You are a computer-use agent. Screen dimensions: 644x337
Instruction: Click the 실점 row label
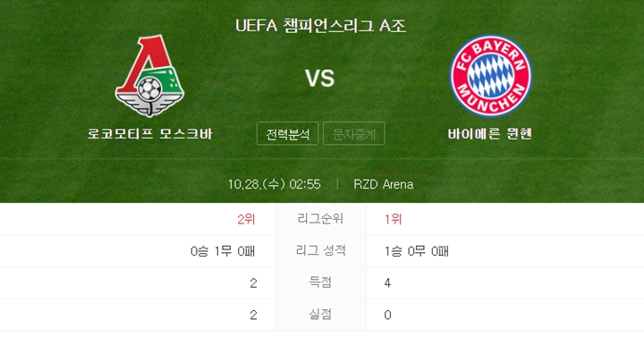[320, 315]
